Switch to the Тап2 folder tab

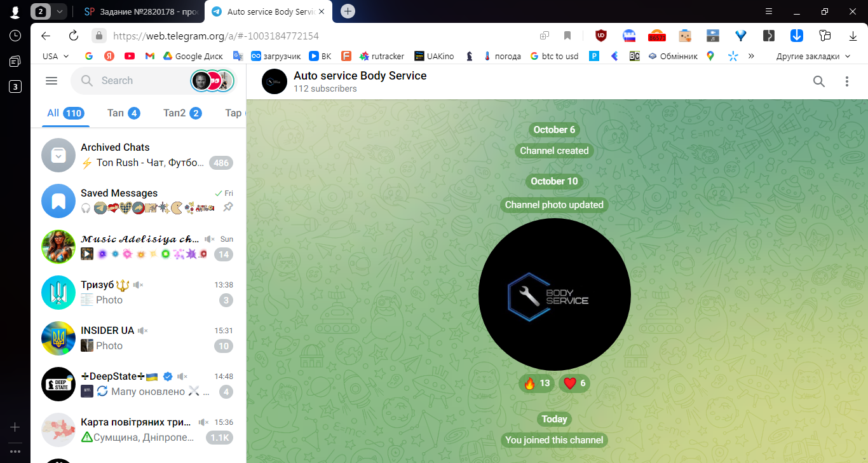(182, 113)
